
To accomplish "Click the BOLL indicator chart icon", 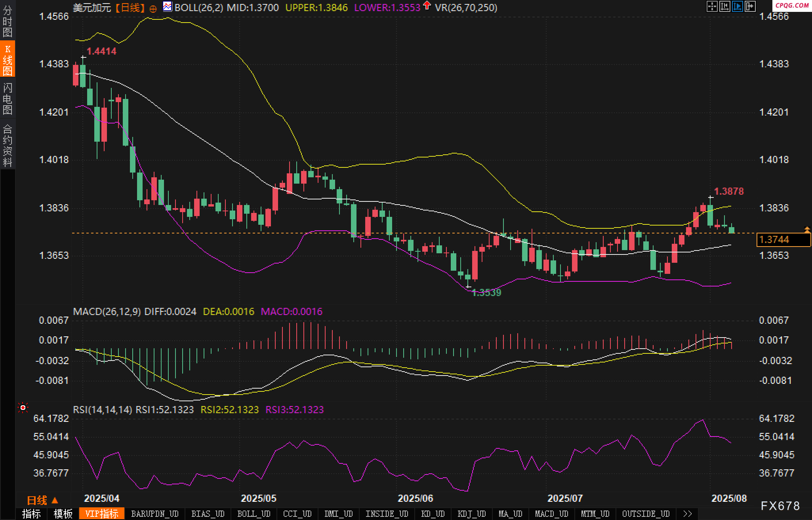I will point(168,7).
